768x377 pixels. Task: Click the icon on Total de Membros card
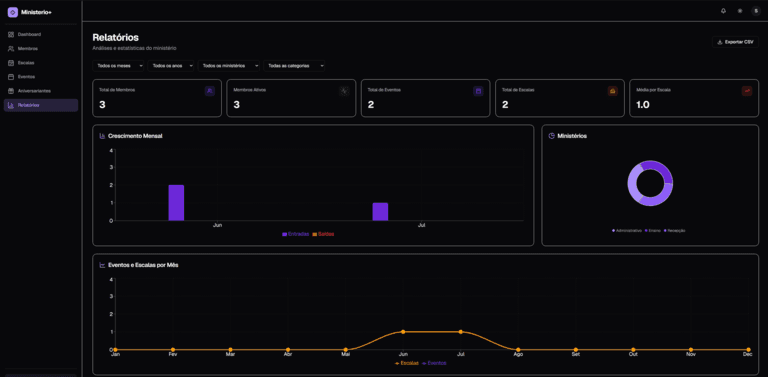210,91
